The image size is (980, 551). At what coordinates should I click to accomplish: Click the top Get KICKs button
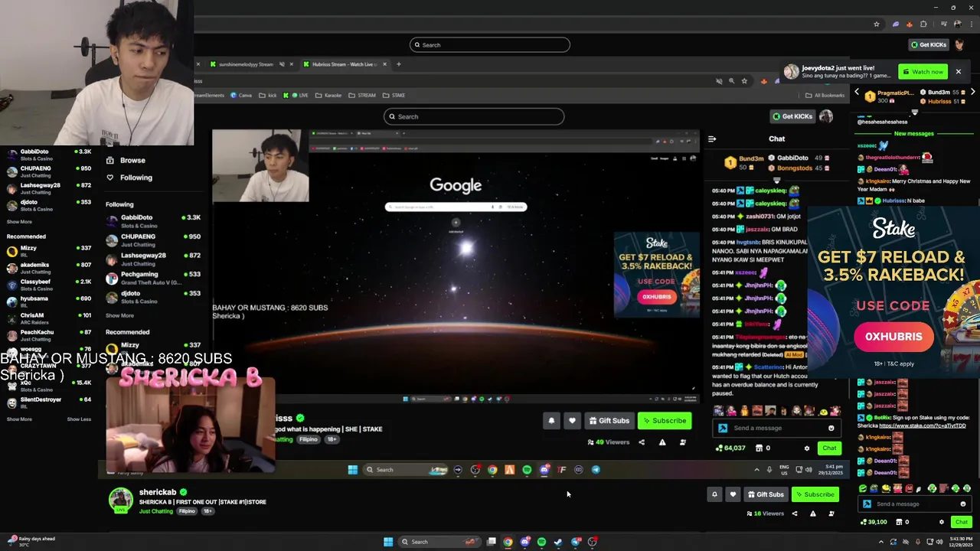[929, 44]
